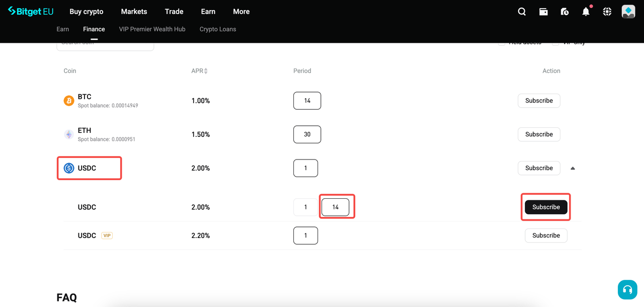Select period 1 next to the 14 option
Screen dimensions: 644x307
[x=306, y=207]
